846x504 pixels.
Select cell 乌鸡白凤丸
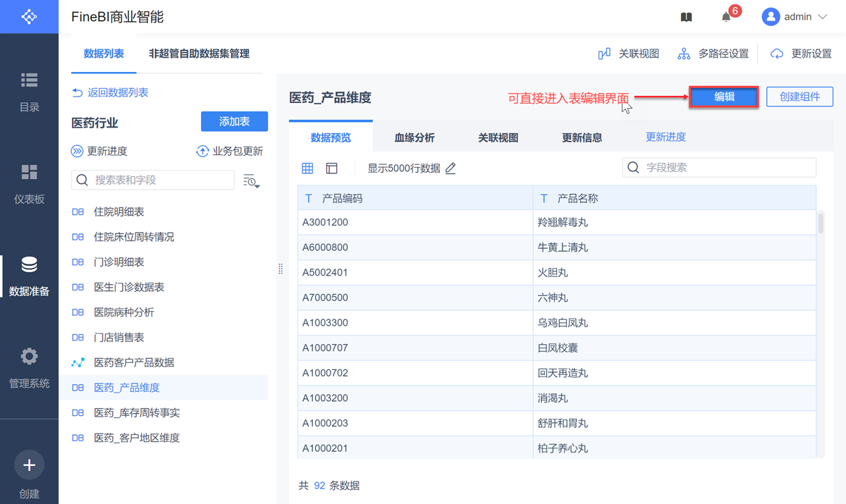(x=675, y=323)
